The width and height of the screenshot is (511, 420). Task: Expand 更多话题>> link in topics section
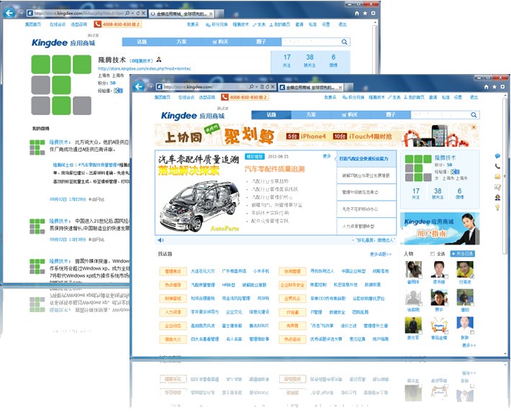click(381, 254)
